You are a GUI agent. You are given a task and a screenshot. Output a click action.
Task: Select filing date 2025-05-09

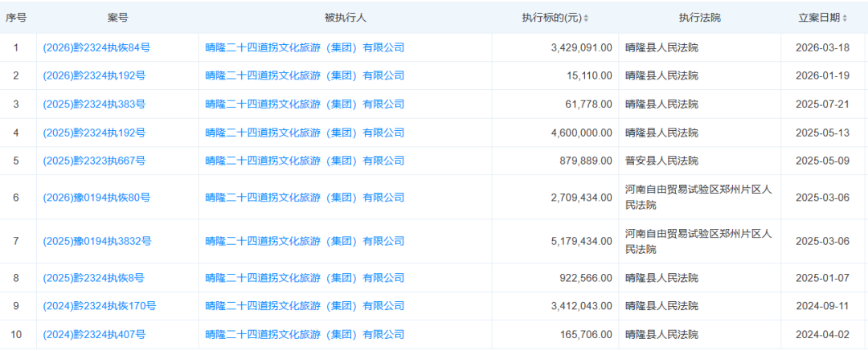(823, 161)
